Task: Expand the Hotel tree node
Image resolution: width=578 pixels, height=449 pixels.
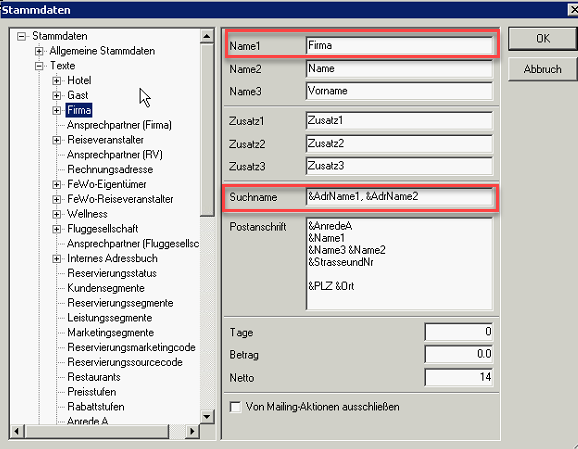Action: [56, 80]
